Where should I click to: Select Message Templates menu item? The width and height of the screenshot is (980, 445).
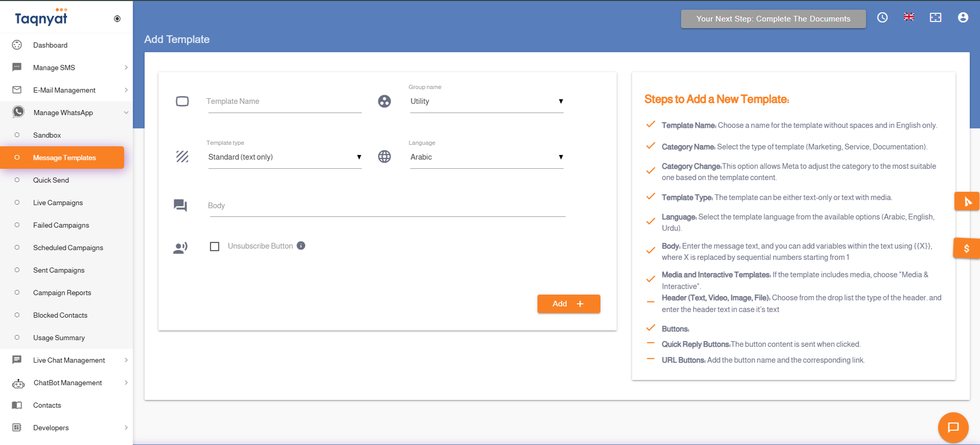coord(62,158)
